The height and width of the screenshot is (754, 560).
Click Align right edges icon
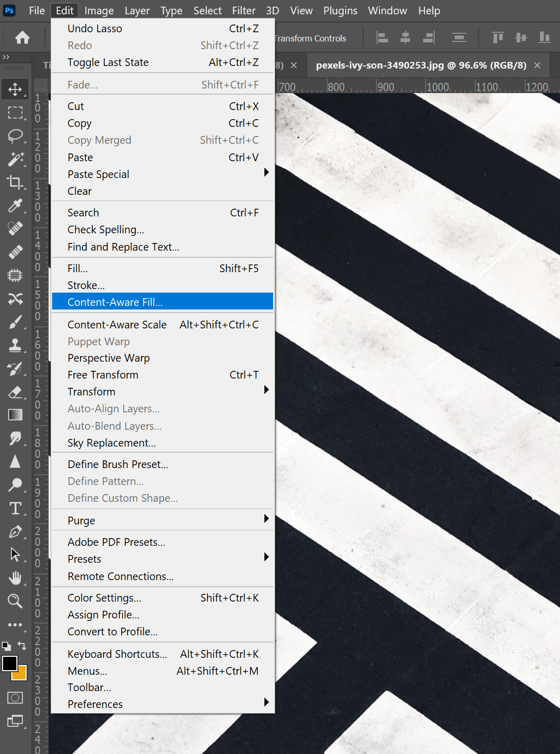pyautogui.click(x=429, y=37)
